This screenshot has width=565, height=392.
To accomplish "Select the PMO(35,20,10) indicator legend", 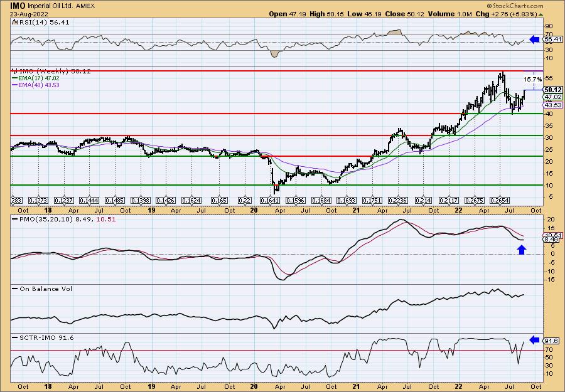I will coord(64,220).
